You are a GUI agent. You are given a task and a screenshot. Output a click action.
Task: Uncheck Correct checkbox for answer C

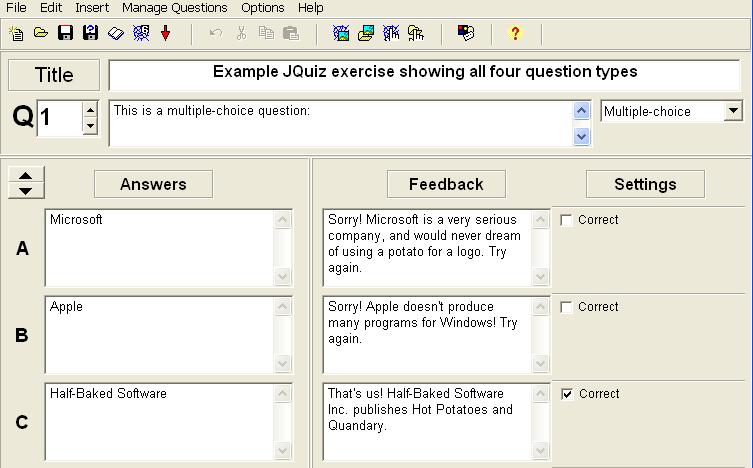click(x=567, y=394)
